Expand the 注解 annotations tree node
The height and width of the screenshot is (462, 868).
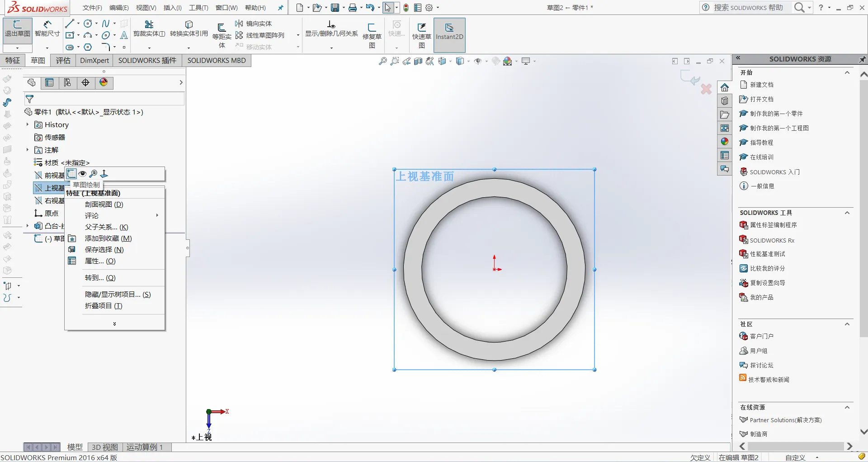27,150
